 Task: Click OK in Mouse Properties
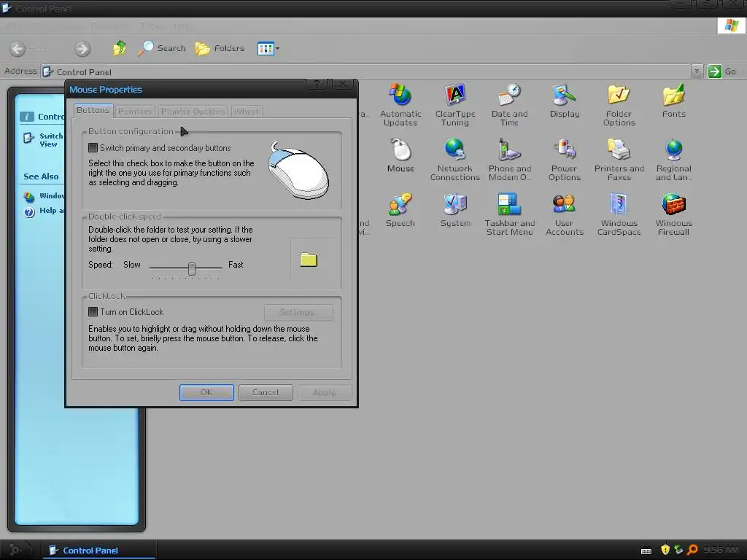tap(206, 392)
